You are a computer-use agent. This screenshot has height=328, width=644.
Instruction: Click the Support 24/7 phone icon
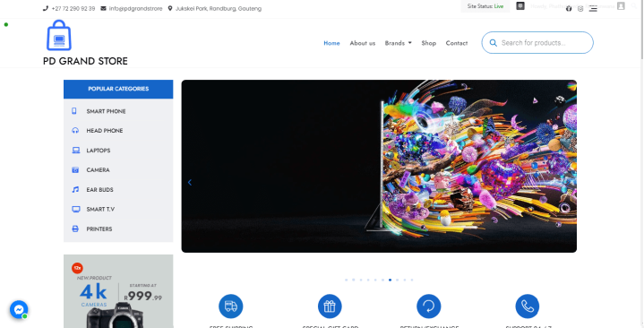click(528, 306)
